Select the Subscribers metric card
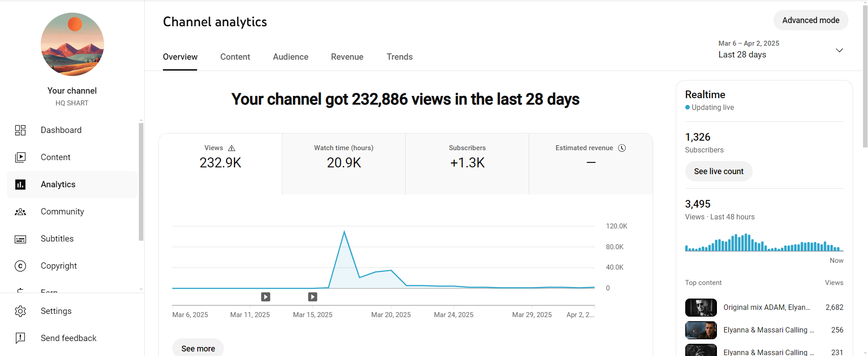Viewport: 868px width, 356px height. tap(467, 164)
